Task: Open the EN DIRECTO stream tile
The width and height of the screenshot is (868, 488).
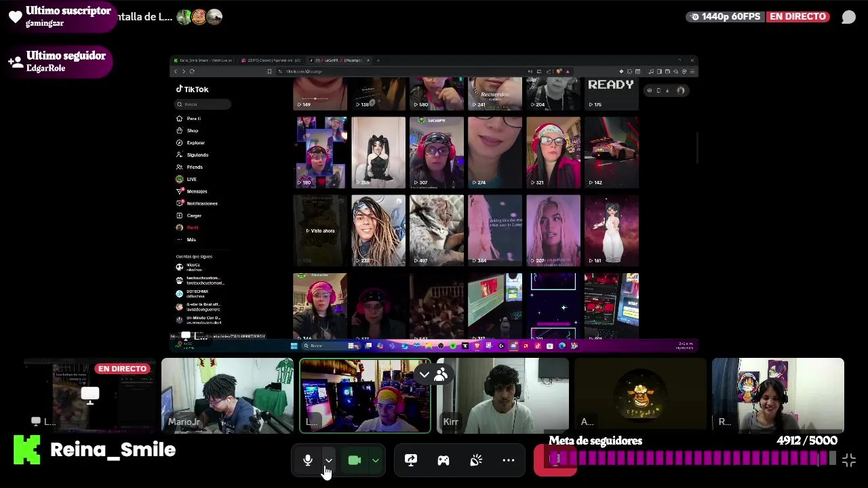Action: 90,396
